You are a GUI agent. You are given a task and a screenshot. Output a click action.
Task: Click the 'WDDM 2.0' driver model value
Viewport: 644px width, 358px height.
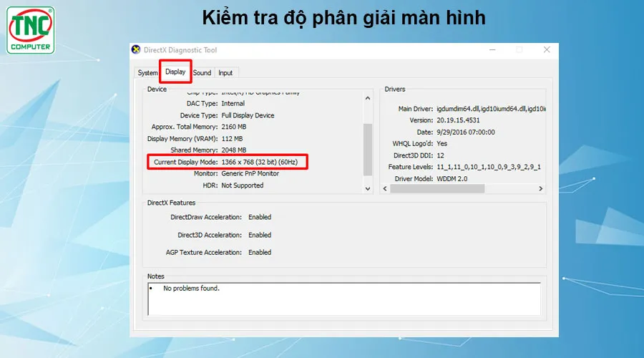pos(452,179)
